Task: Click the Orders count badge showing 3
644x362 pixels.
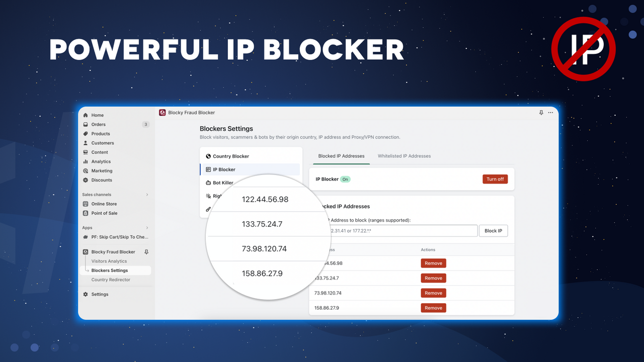Action: (x=146, y=124)
